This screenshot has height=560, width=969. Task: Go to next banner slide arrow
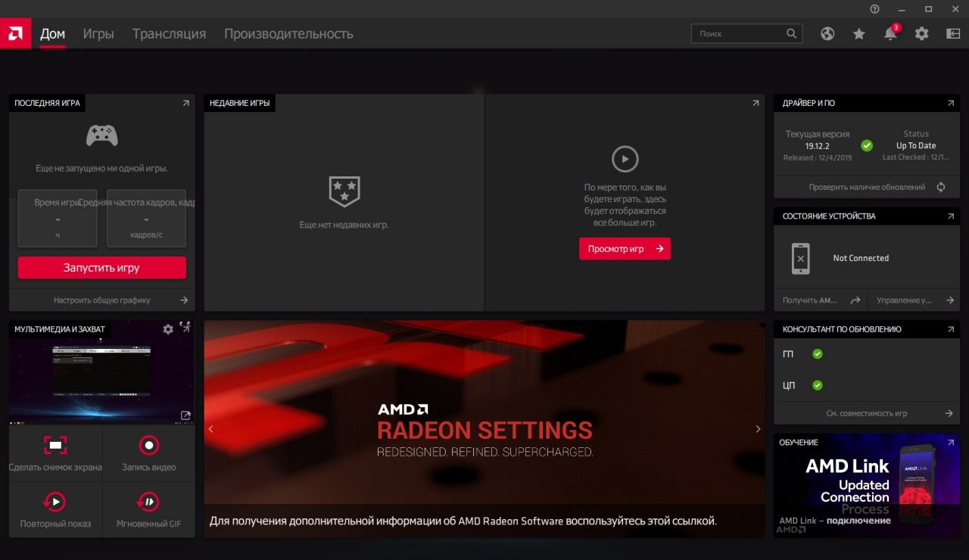758,429
